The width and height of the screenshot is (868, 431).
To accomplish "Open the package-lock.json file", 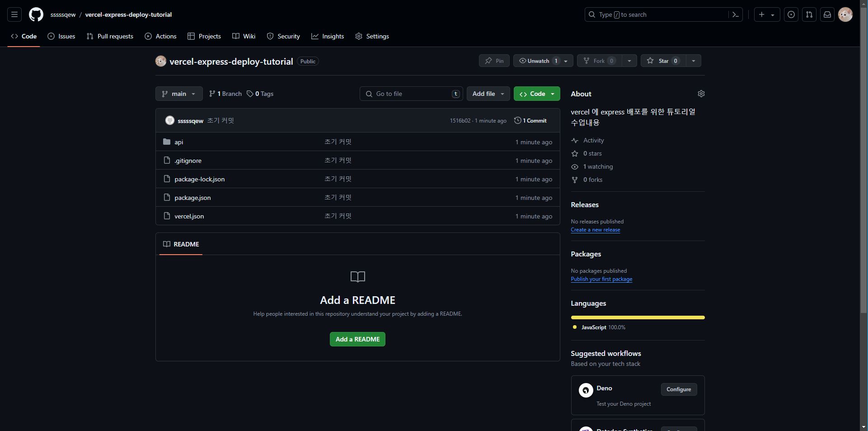I will point(199,179).
